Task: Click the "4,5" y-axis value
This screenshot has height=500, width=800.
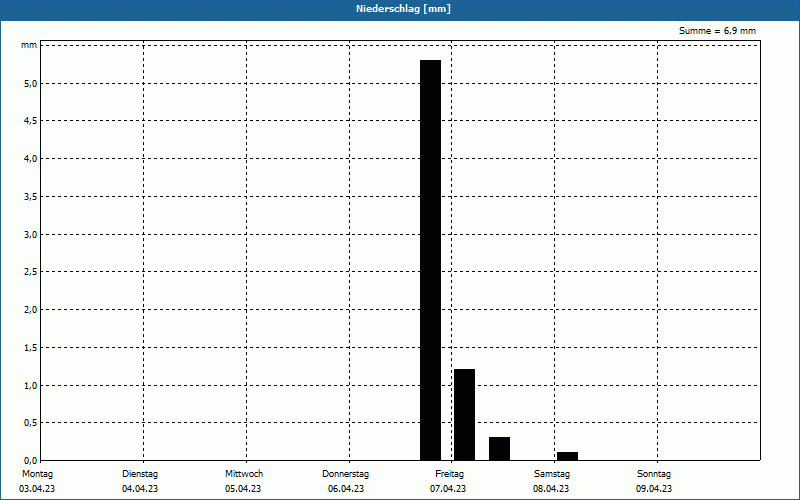Action: point(31,121)
